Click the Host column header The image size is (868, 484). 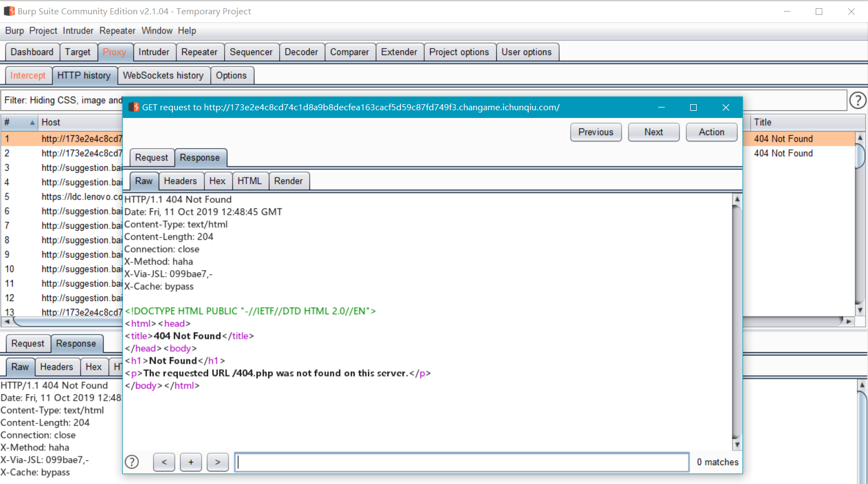(x=82, y=122)
